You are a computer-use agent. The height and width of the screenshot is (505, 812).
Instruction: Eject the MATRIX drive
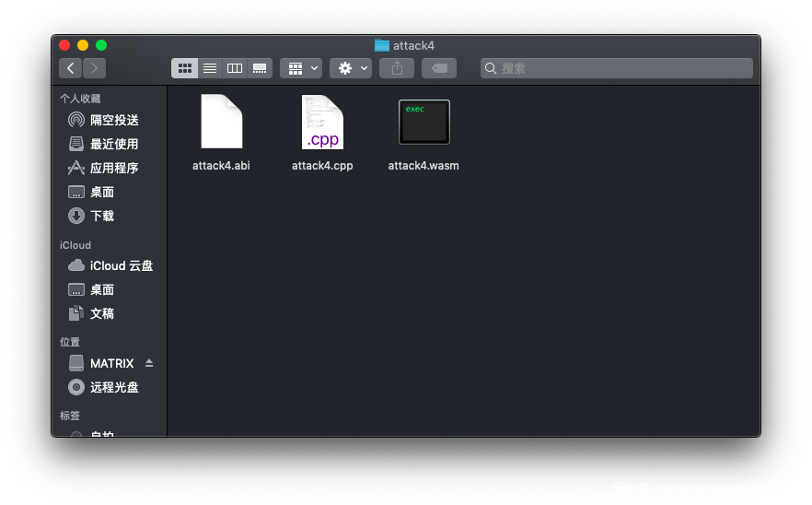(x=149, y=363)
